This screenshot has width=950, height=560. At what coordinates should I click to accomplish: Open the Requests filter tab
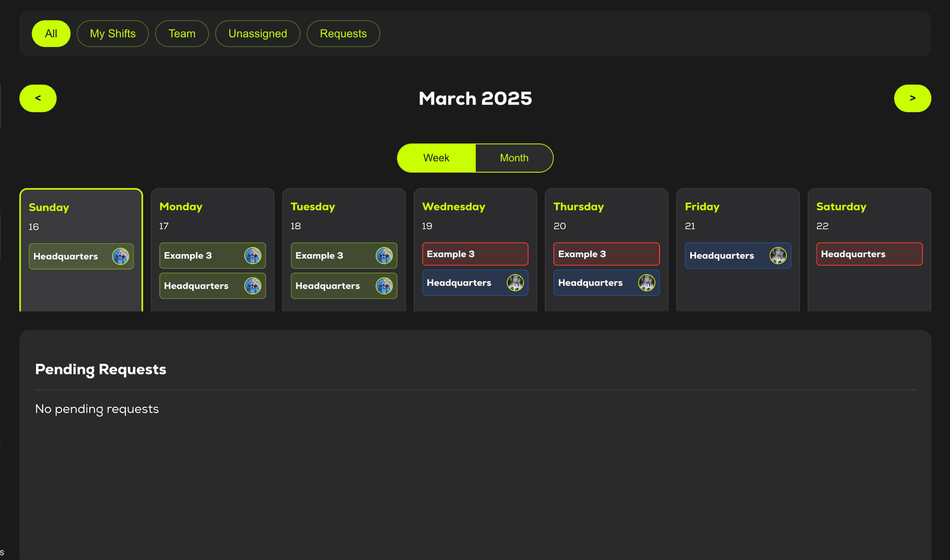pyautogui.click(x=343, y=34)
